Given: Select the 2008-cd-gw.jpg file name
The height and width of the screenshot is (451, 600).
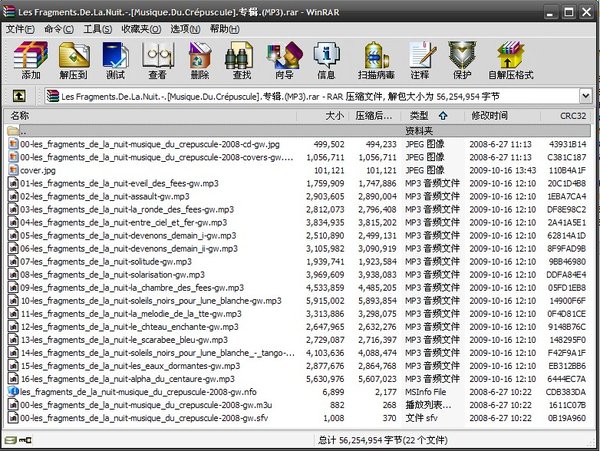Looking at the screenshot, I should coord(150,144).
